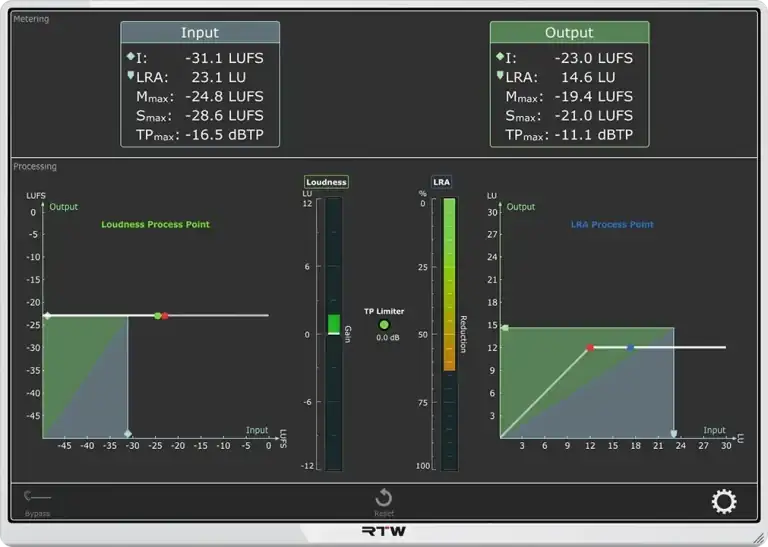Click the Loudness gain meter bar
This screenshot has width=768, height=547.
(334, 334)
